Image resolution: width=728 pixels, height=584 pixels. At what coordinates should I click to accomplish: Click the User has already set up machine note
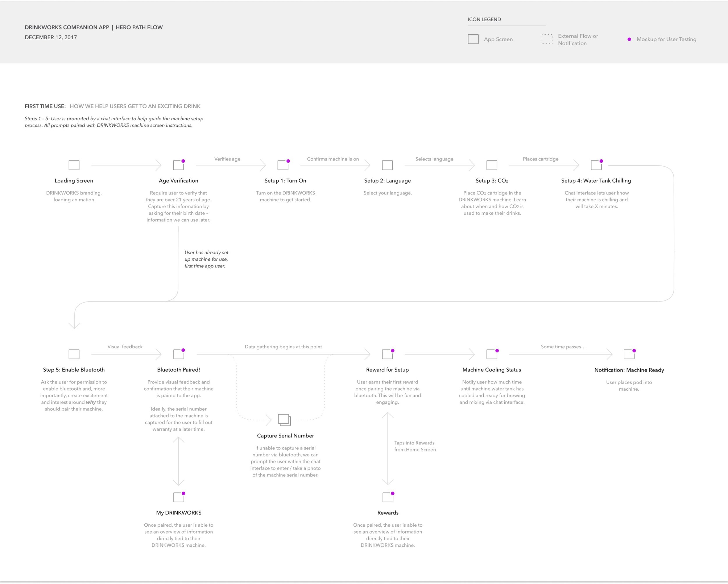click(207, 259)
